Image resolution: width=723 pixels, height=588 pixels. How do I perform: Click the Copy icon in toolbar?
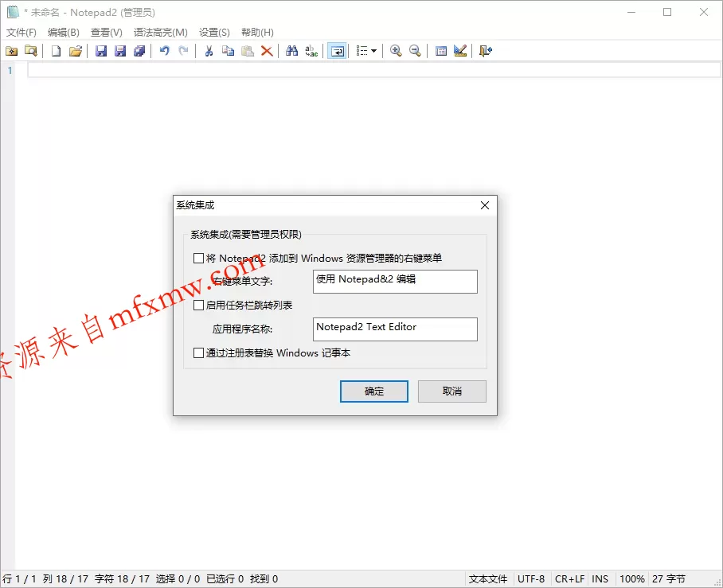(x=229, y=51)
